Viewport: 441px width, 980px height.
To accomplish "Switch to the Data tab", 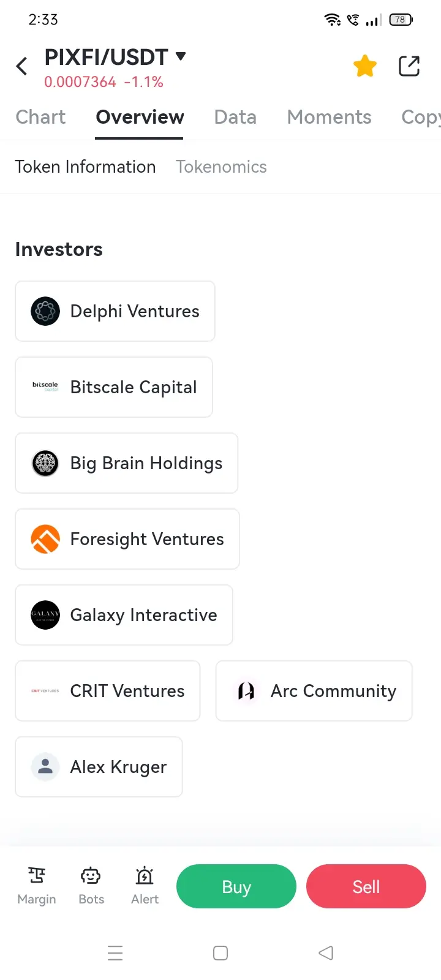I will tap(235, 117).
